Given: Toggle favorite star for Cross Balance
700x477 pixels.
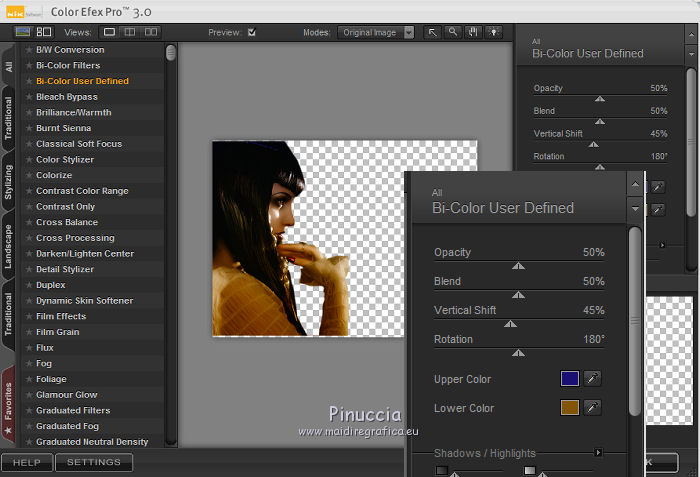Looking at the screenshot, I should point(29,222).
